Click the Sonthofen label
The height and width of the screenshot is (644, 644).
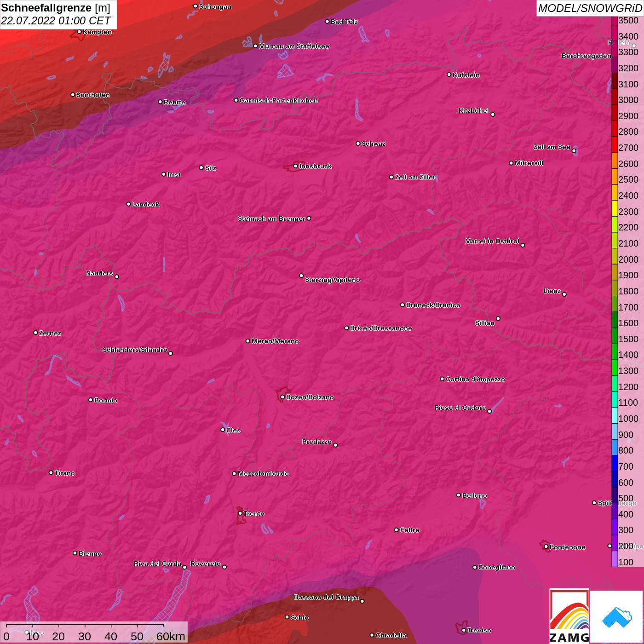(x=93, y=95)
